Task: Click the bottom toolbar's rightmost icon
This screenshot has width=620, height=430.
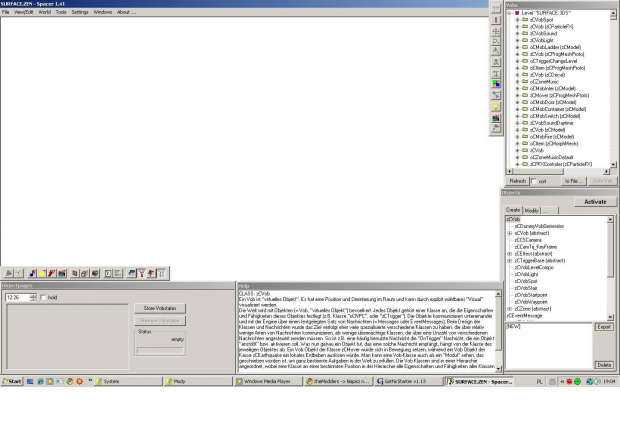Action: point(161,273)
